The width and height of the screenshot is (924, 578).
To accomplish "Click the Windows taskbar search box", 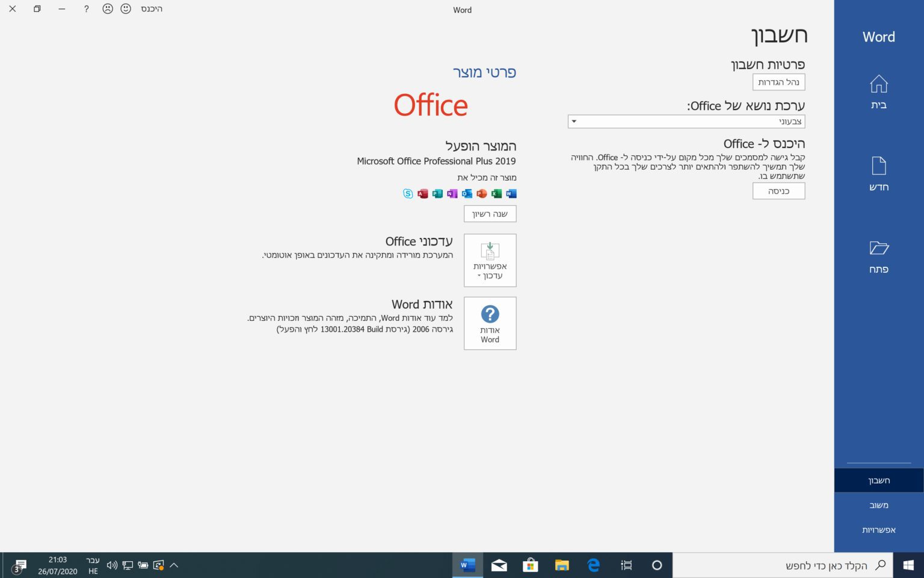I will [x=782, y=565].
